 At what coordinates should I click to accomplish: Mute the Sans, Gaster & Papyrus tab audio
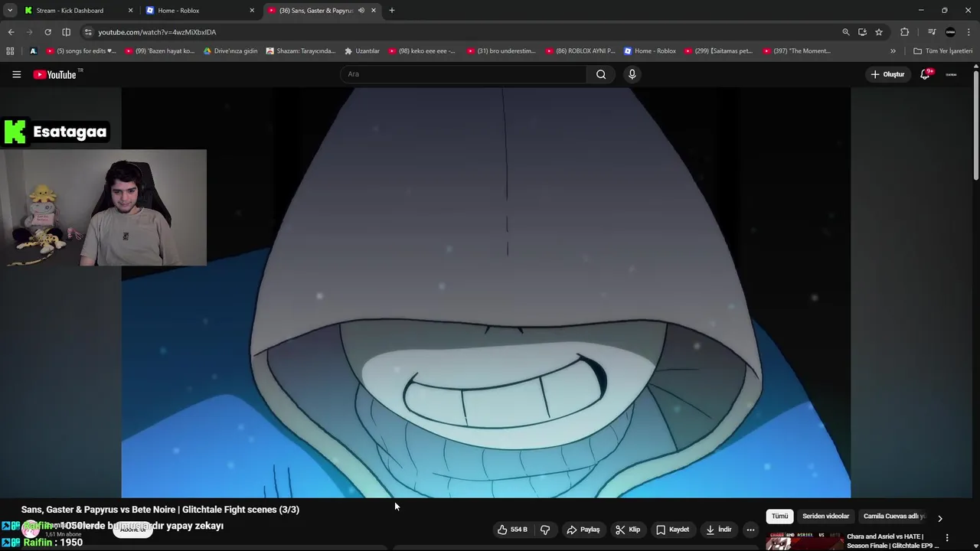tap(361, 11)
